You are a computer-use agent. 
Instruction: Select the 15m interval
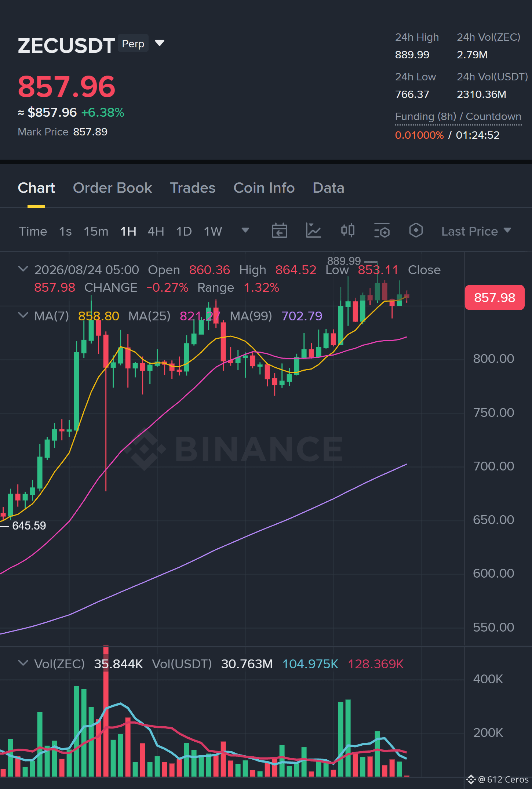pyautogui.click(x=96, y=231)
